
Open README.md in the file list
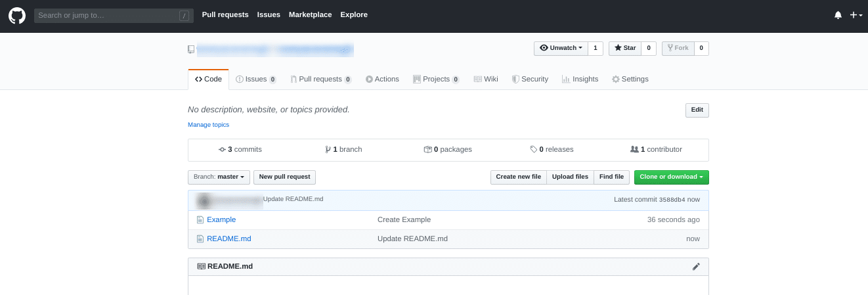pyautogui.click(x=229, y=239)
